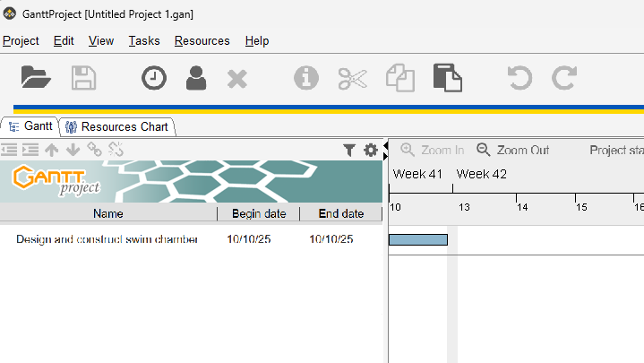Click the Delete X toolbar icon
The width and height of the screenshot is (644, 363).
pos(236,78)
